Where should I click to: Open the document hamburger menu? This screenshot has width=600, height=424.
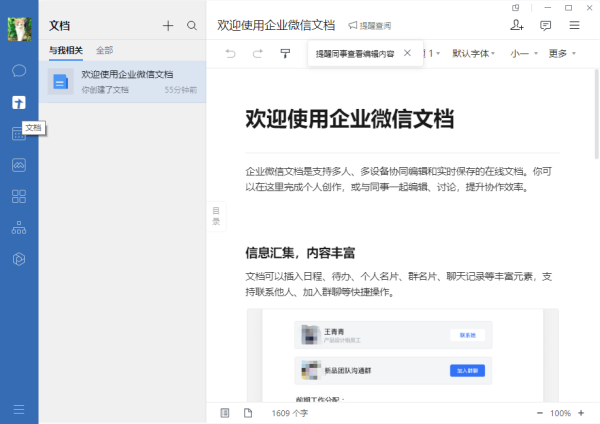(574, 25)
